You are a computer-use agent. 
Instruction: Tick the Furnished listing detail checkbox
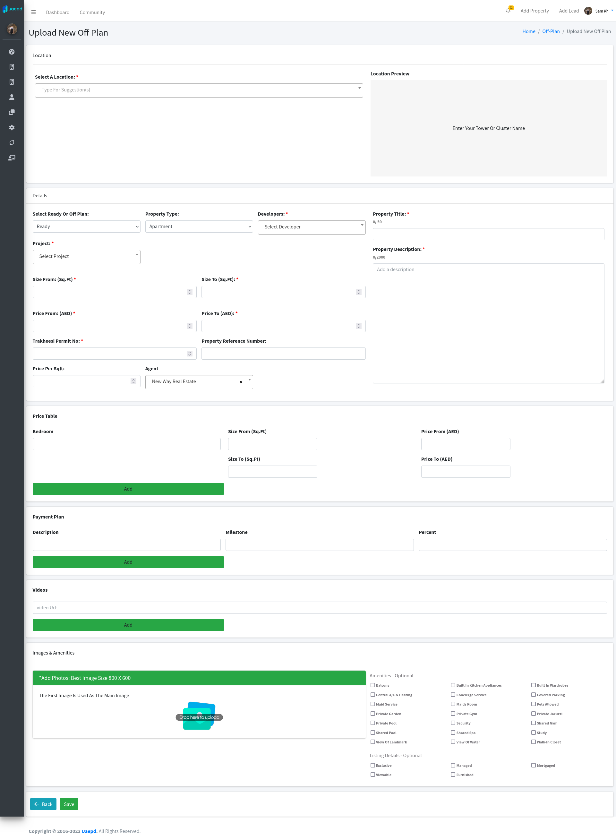[x=453, y=774]
